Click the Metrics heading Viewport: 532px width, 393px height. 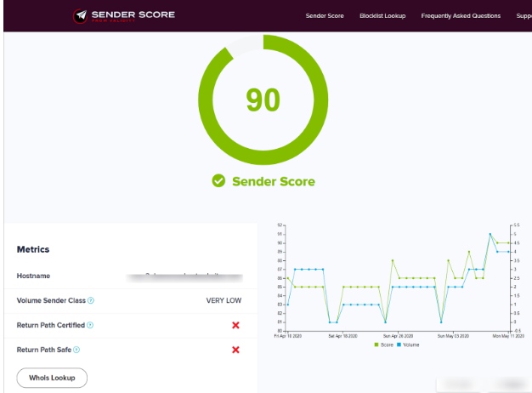point(33,249)
